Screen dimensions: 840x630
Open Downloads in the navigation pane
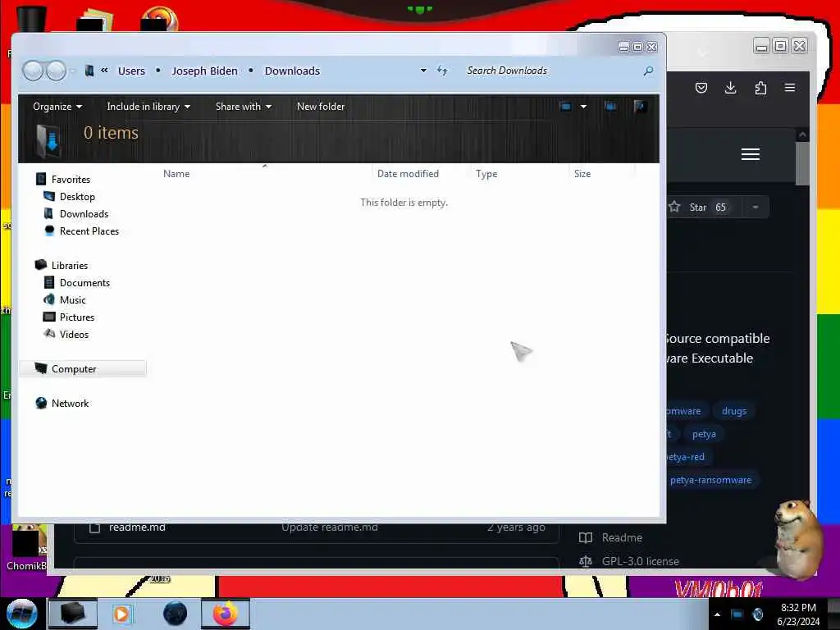(76, 214)
